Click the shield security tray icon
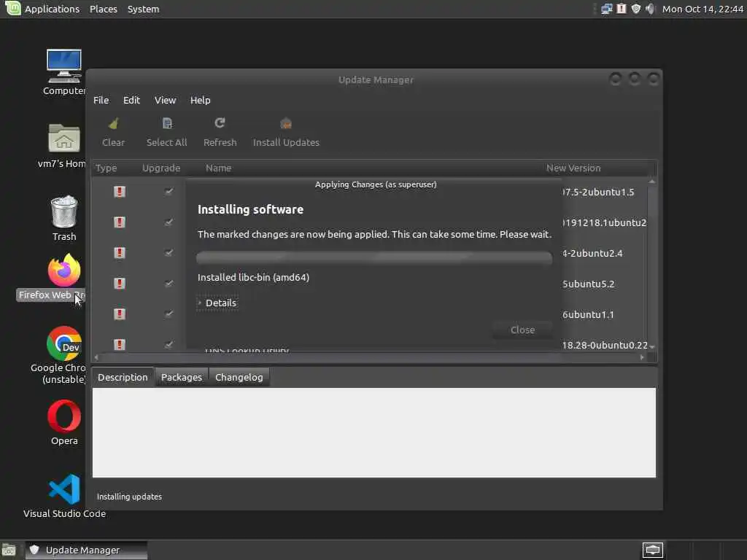Screen dimensions: 747x560 pyautogui.click(x=635, y=9)
